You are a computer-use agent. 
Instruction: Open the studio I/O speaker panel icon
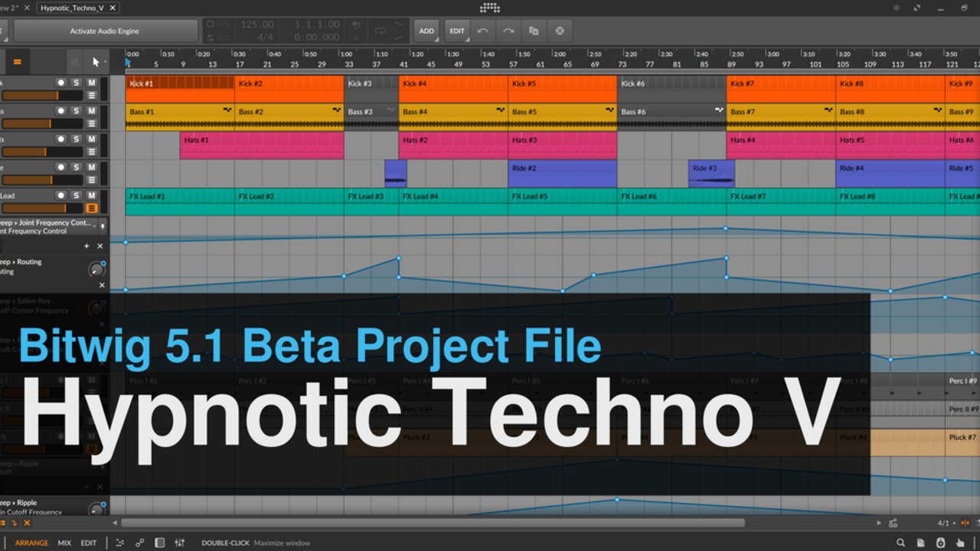(941, 543)
